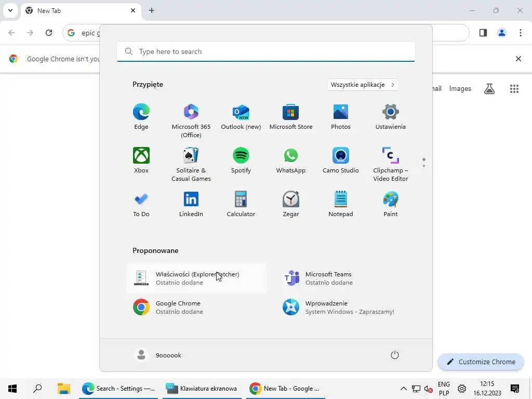Click the Type here to search field

266,51
